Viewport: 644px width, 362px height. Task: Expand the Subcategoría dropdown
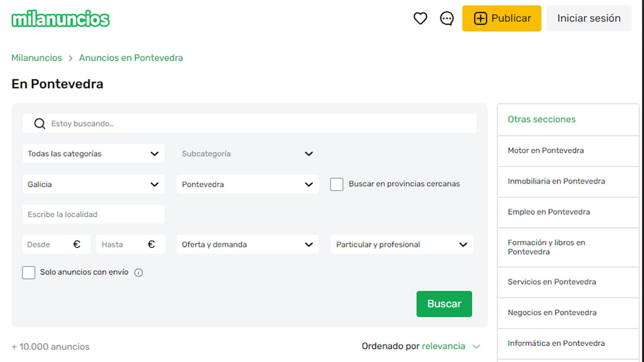[247, 154]
